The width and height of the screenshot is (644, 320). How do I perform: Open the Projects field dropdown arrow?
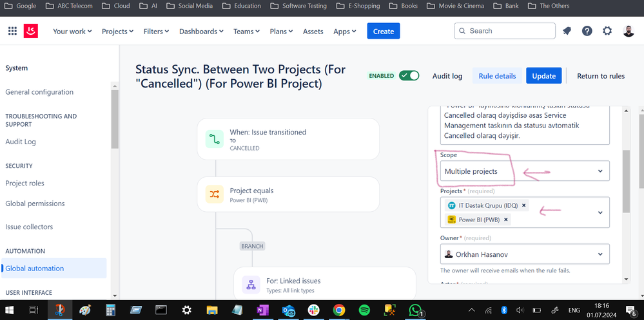[x=600, y=212]
